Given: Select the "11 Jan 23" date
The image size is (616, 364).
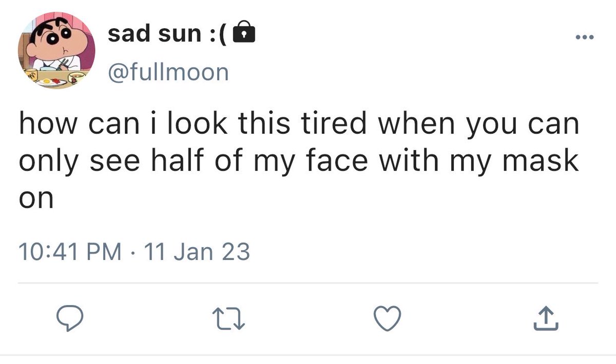Looking at the screenshot, I should (198, 252).
